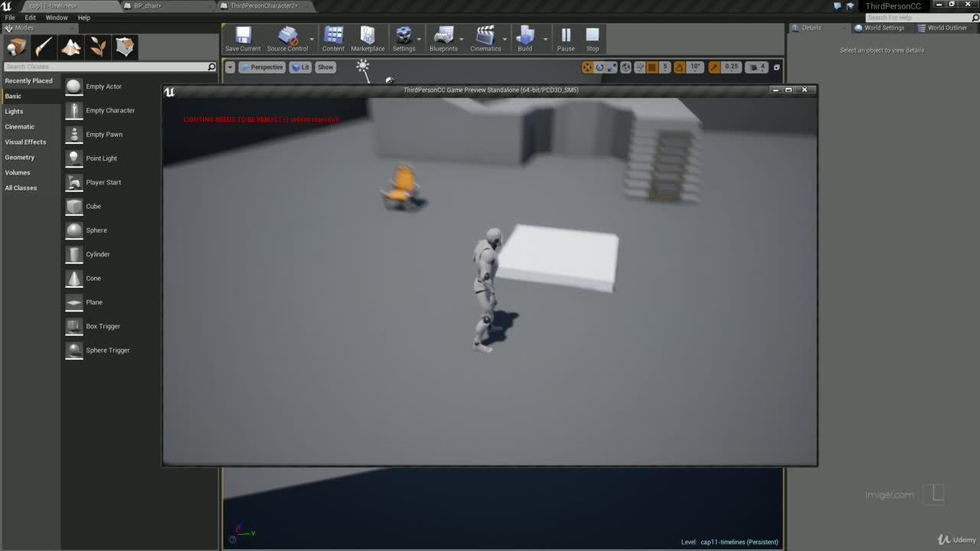Select the Foliage mode icon
The image size is (980, 551).
point(97,47)
